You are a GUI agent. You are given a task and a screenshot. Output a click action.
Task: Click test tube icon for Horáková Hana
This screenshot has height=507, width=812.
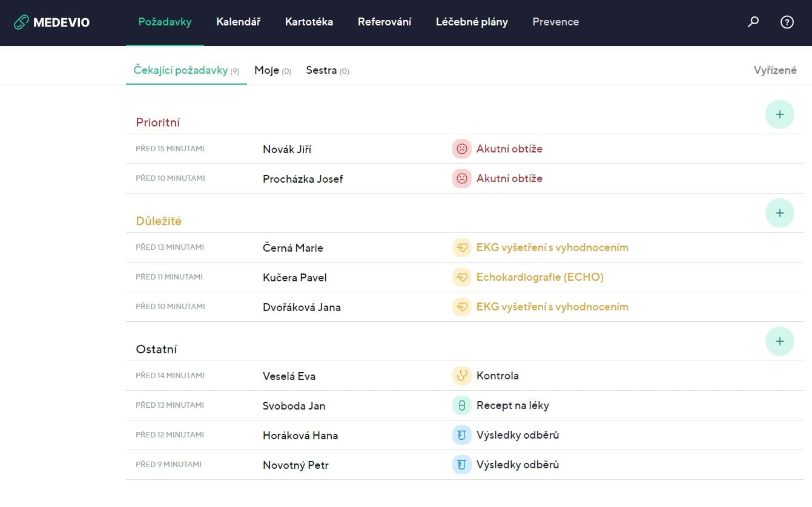[x=461, y=435]
